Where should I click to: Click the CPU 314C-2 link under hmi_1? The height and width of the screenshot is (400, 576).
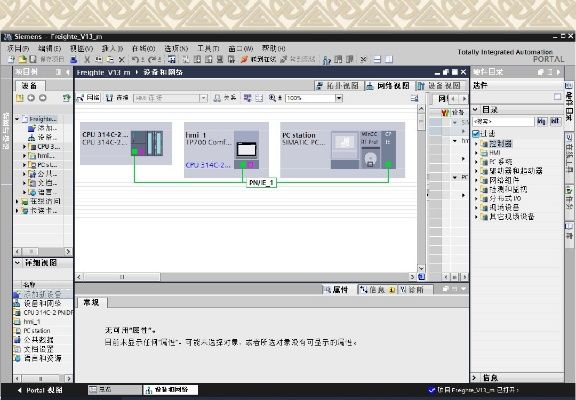click(x=208, y=165)
